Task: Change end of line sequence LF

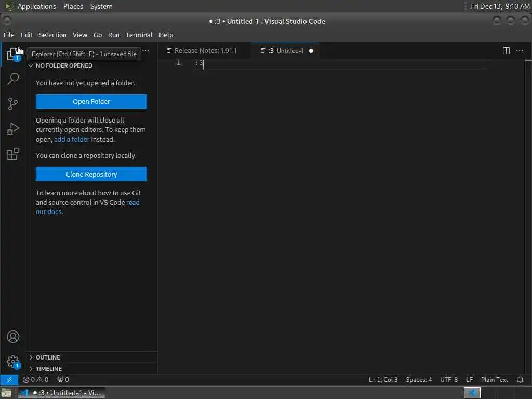Action: tap(469, 380)
